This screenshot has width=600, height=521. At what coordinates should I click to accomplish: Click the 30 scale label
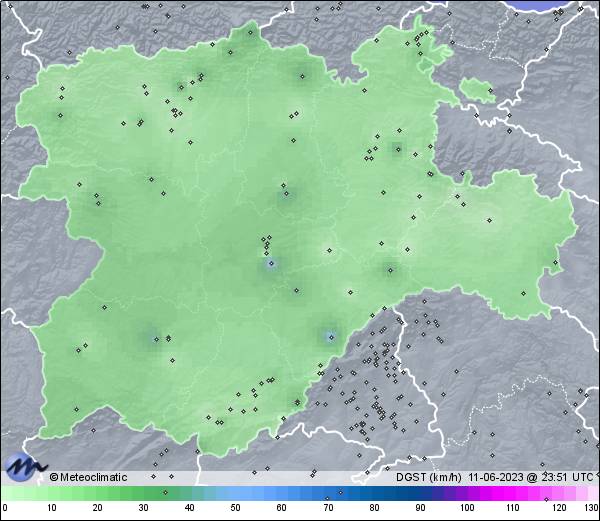point(143,508)
